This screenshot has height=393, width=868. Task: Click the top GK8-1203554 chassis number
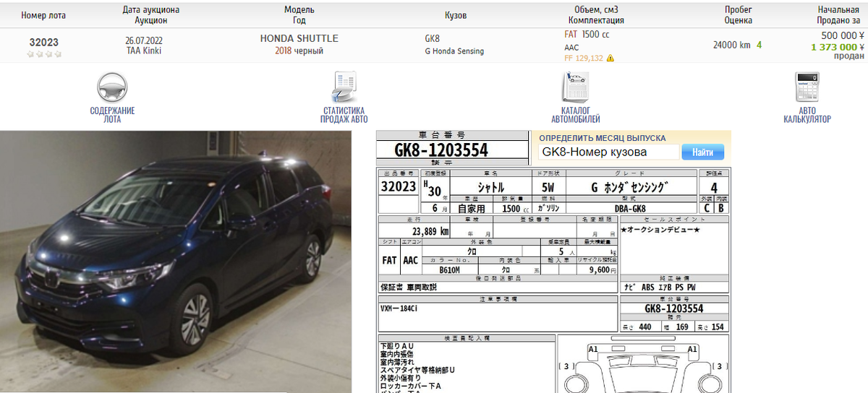pyautogui.click(x=441, y=150)
